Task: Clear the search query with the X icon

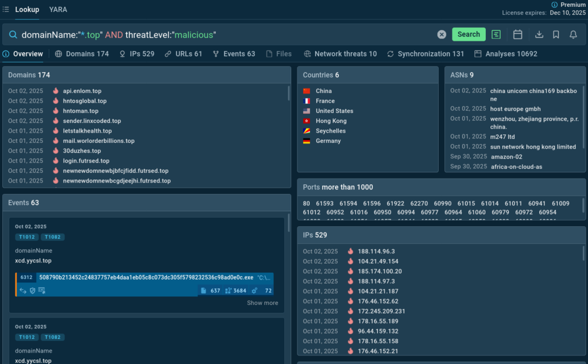Action: point(442,34)
